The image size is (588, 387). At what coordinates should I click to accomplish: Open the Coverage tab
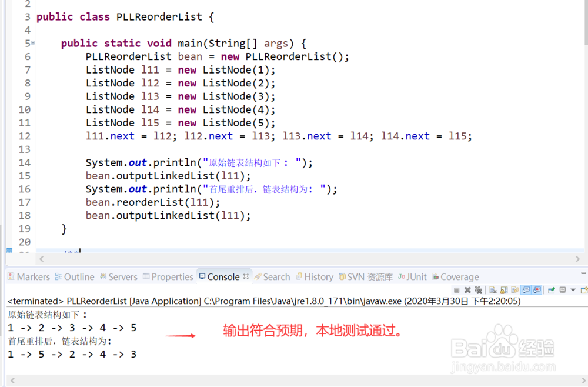(455, 277)
